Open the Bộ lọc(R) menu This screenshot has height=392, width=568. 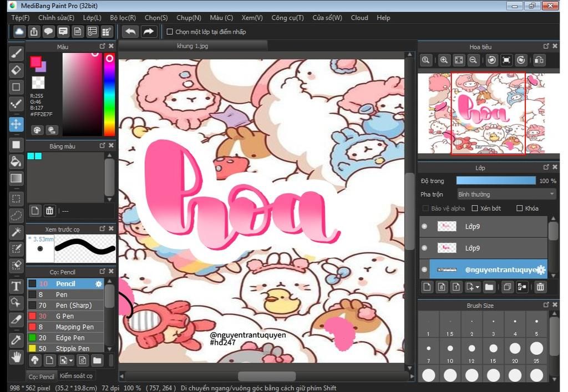[123, 17]
